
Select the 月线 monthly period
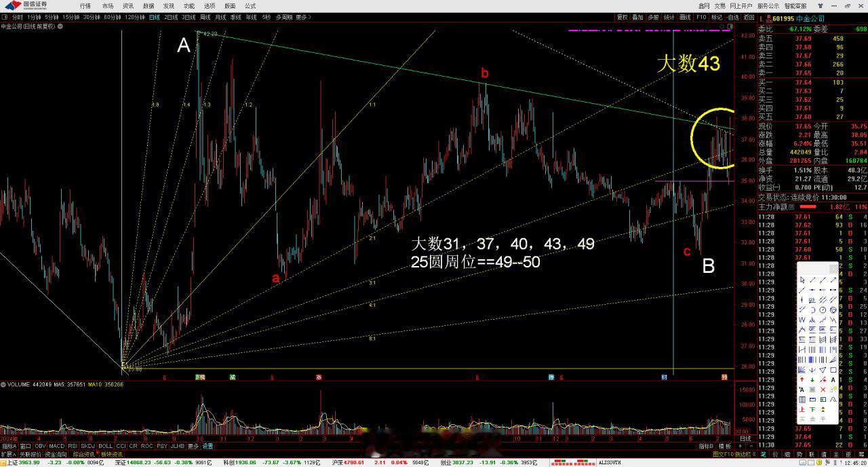(222, 17)
